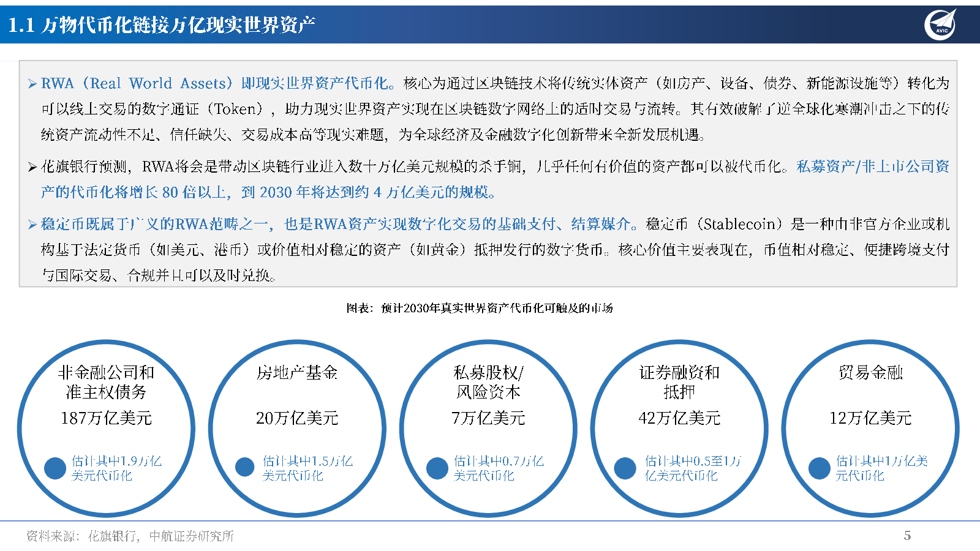This screenshot has width=980, height=551.
Task: Click the text '估计其中1.5万亿美元代币化'
Action: point(307,468)
